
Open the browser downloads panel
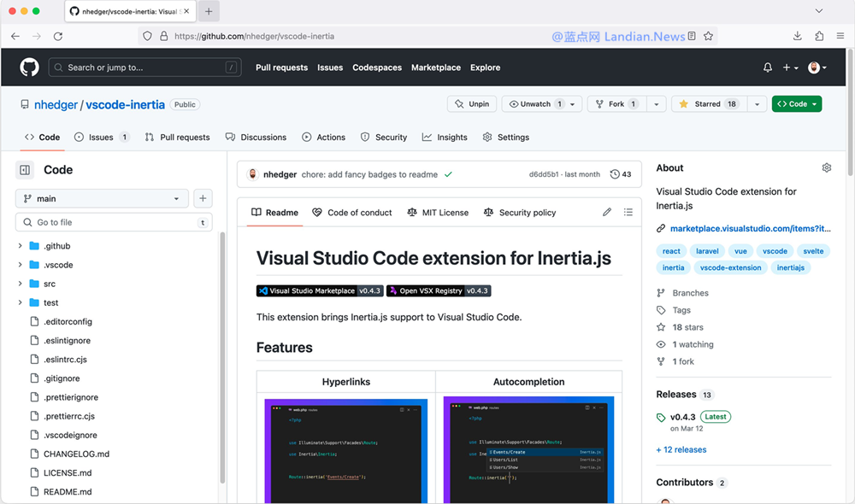click(x=797, y=36)
